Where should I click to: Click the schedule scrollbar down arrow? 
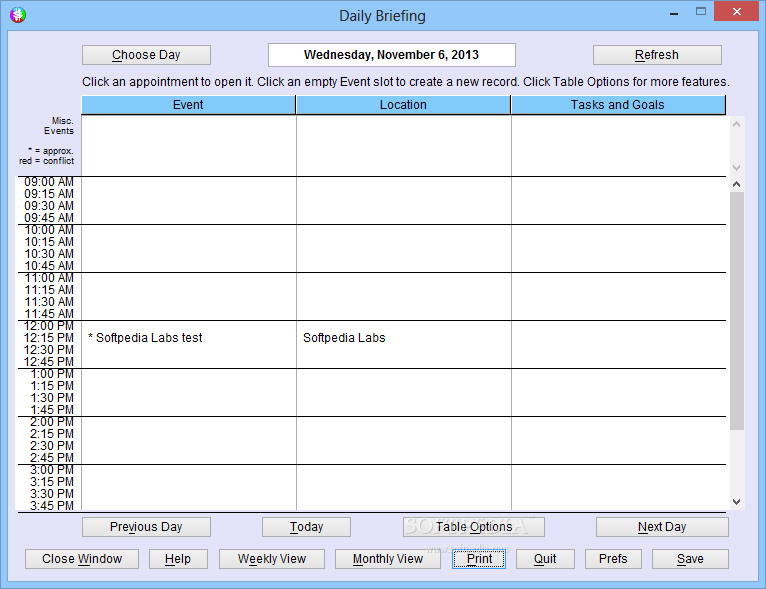coord(737,502)
